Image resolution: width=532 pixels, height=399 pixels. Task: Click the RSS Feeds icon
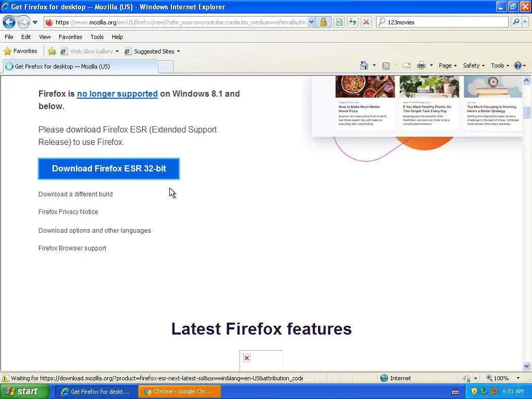click(x=386, y=66)
